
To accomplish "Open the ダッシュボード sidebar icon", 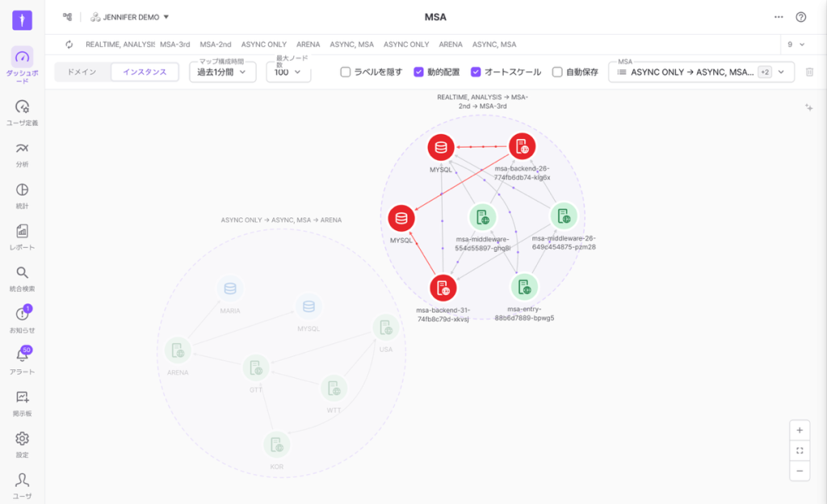I will tap(22, 57).
